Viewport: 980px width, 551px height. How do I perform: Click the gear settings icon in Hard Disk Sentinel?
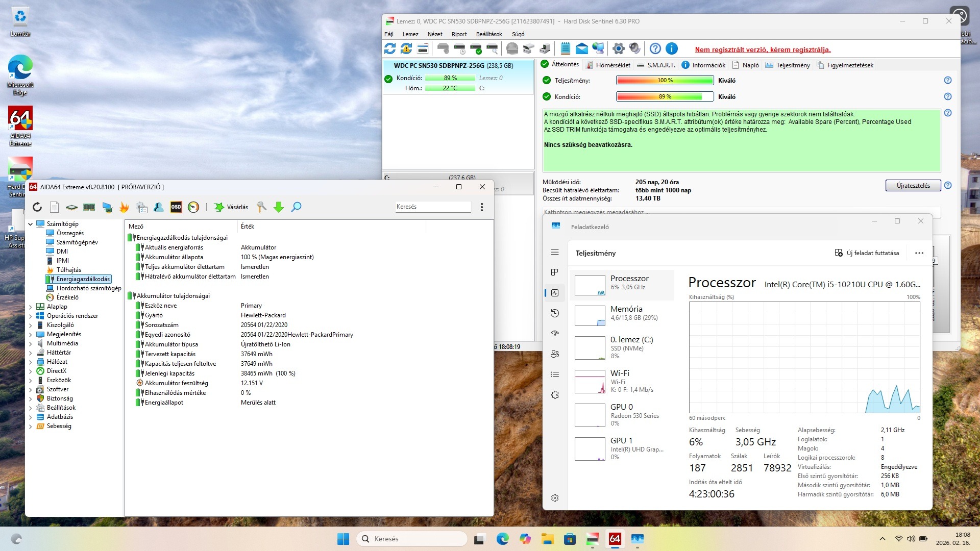(618, 49)
